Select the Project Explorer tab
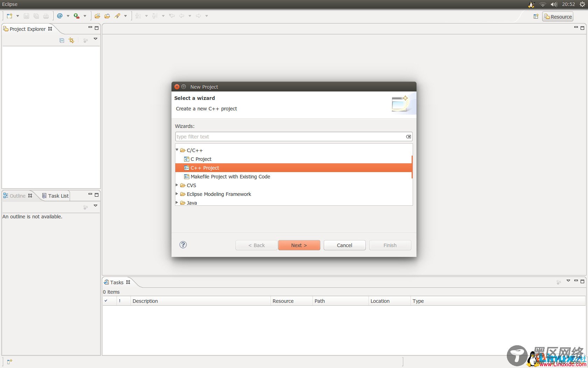Viewport: 588px width, 368px height. 28,29
